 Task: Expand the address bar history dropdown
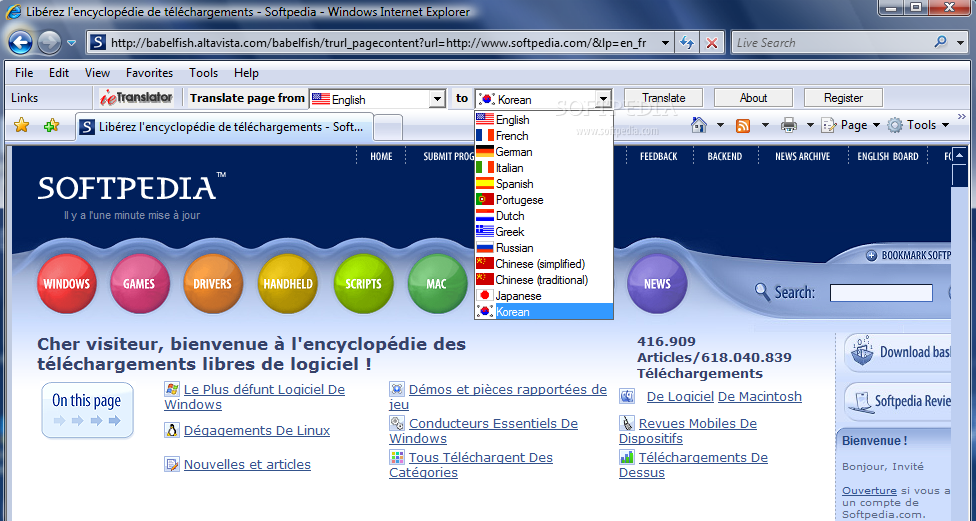coord(665,43)
